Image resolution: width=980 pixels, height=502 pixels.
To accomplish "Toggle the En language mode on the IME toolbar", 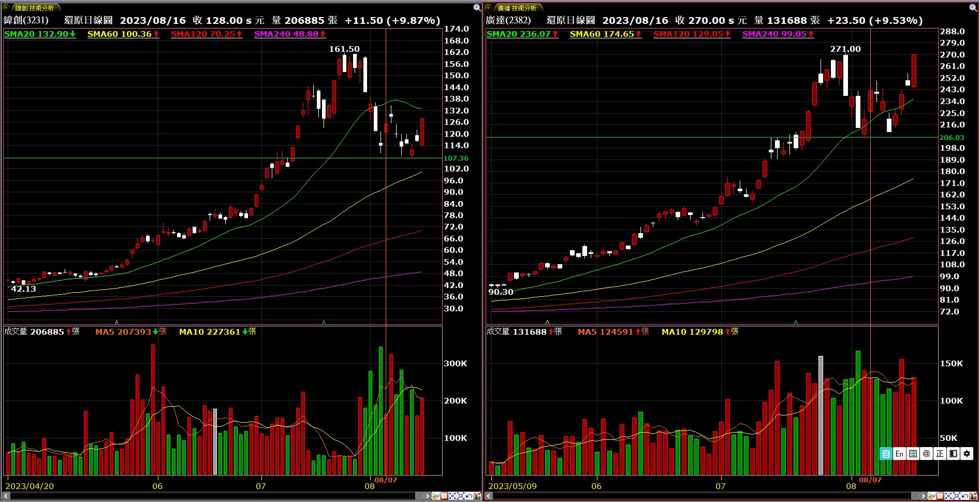I will 899,454.
